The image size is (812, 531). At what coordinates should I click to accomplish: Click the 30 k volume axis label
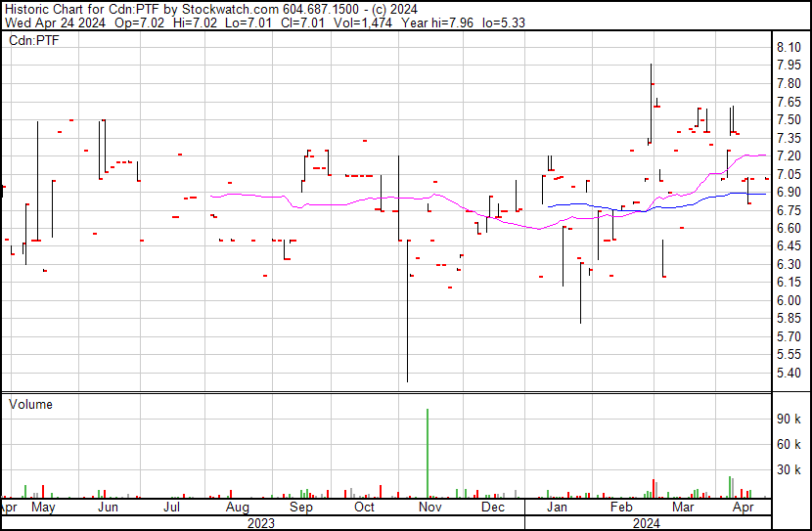(790, 469)
